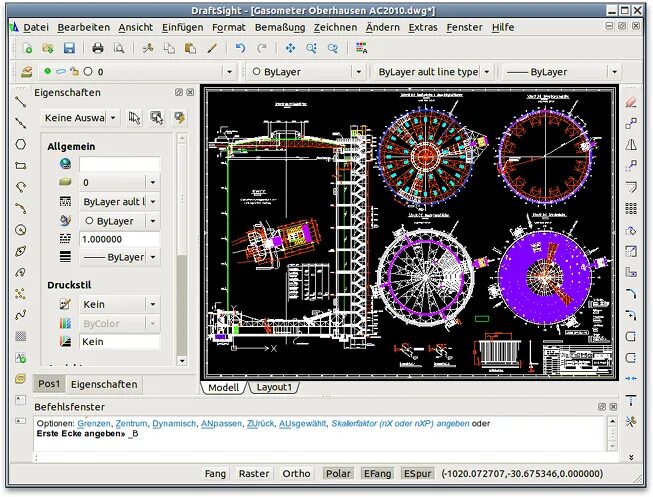The height and width of the screenshot is (497, 653).
Task: Select the Mirror tool
Action: tap(631, 144)
